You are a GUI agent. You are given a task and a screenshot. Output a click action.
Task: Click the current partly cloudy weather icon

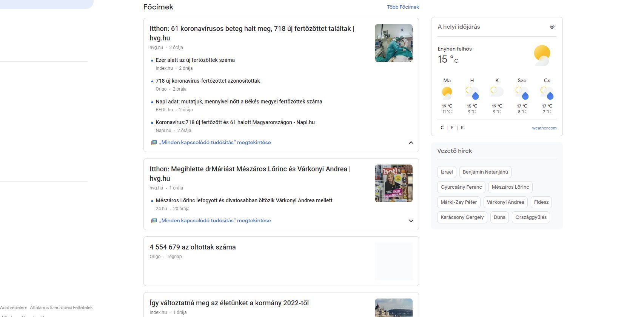[542, 55]
